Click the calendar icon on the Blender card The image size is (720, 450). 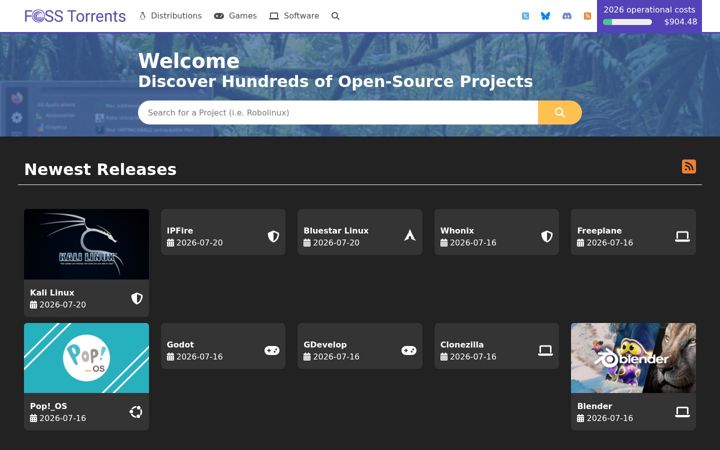(580, 418)
